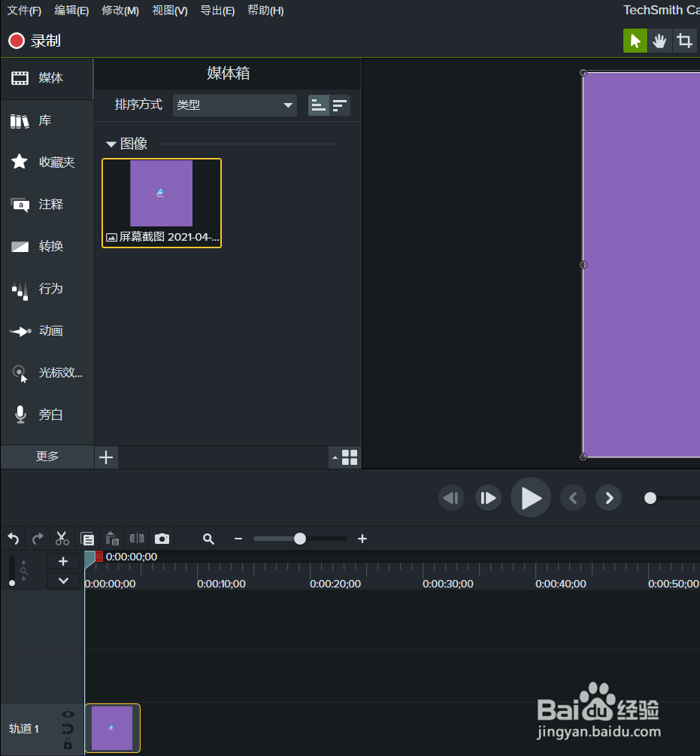
Task: Select the crop tool
Action: click(684, 41)
